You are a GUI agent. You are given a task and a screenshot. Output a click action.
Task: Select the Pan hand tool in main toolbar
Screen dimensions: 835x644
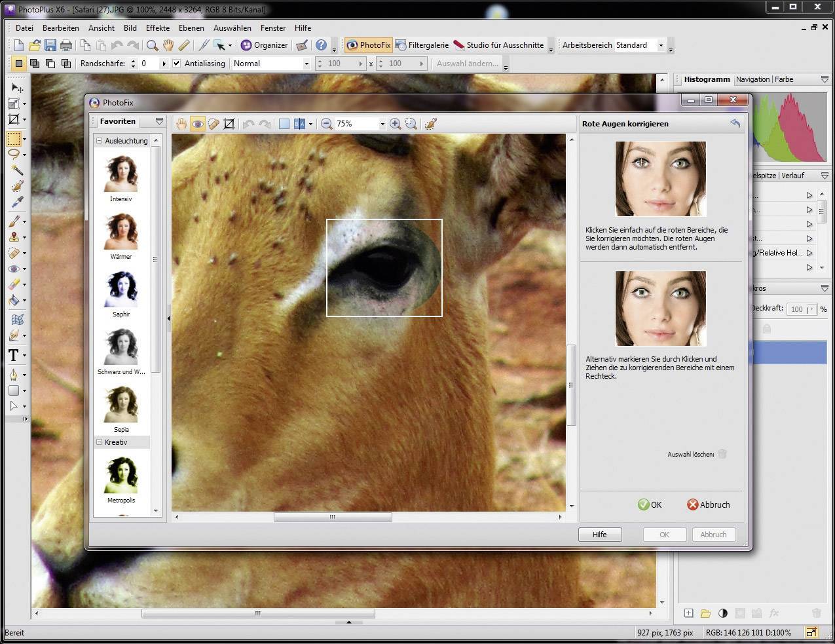[x=168, y=45]
